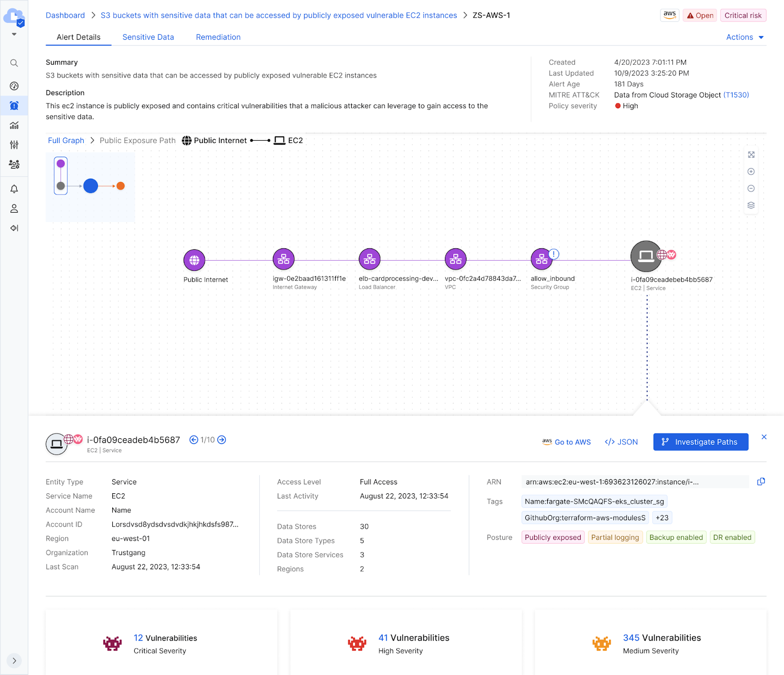Click the graph minimap thumbnail

(90, 187)
